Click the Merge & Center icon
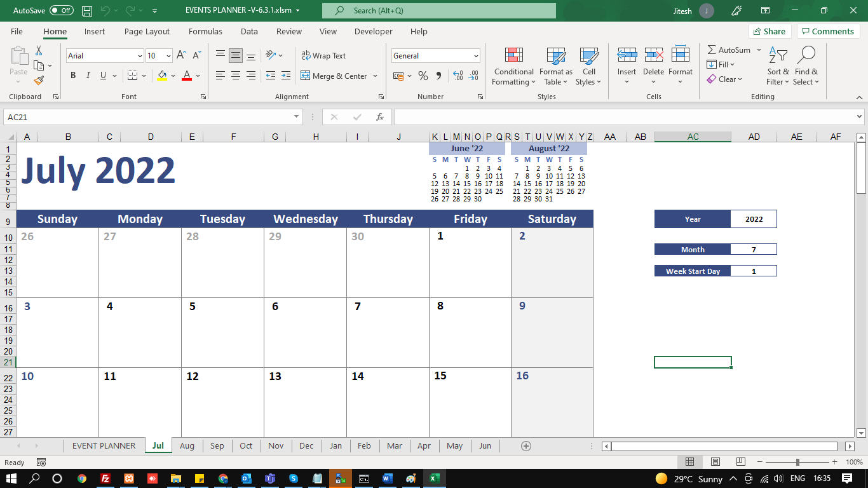868x488 pixels. (306, 76)
